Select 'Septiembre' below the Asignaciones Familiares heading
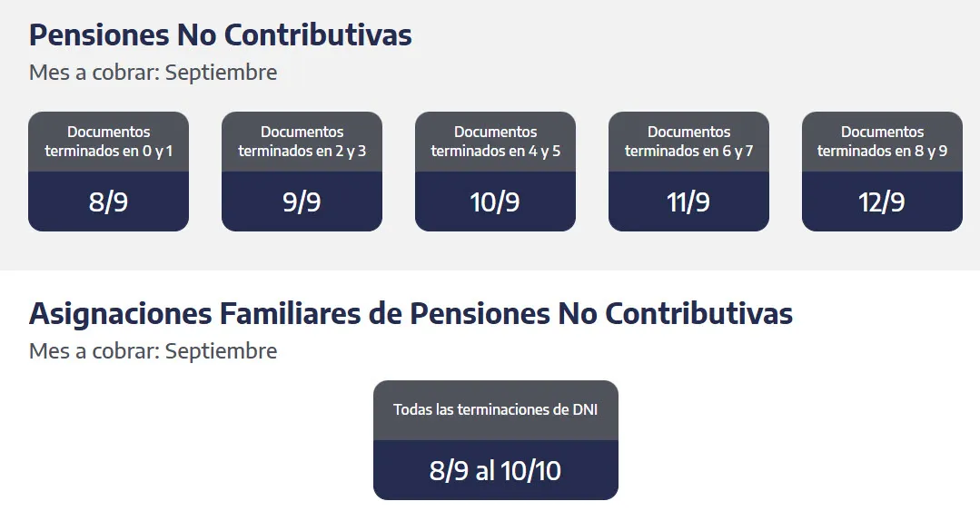This screenshot has width=980, height=521. pos(221,351)
